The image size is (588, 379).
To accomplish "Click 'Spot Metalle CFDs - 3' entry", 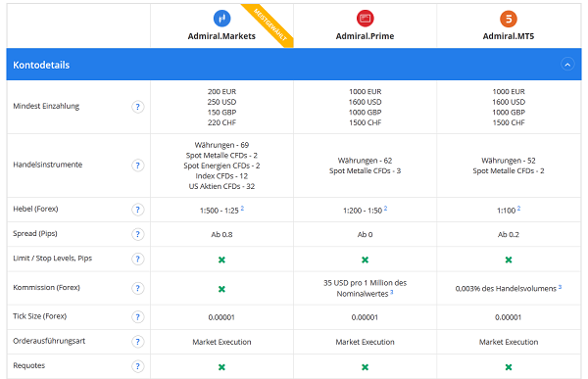I will point(365,171).
